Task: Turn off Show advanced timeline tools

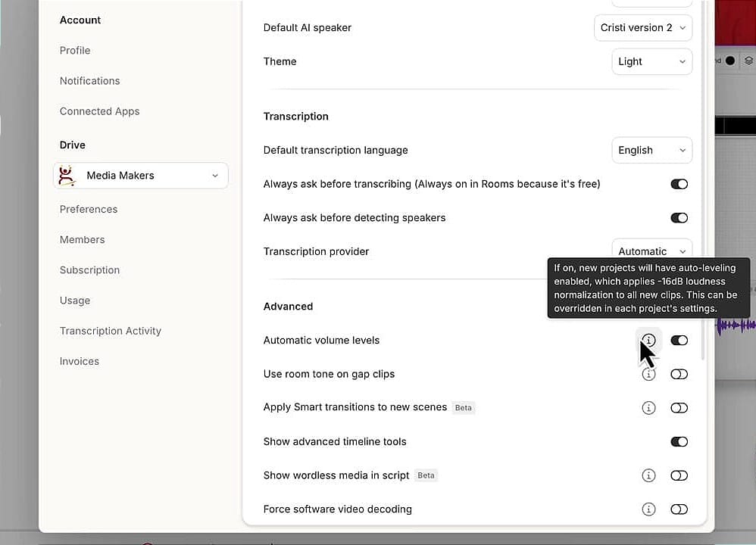Action: pos(679,441)
